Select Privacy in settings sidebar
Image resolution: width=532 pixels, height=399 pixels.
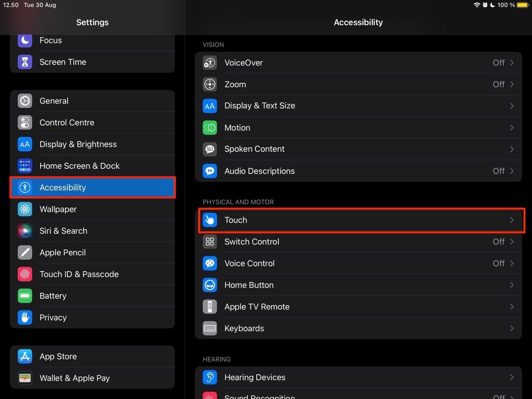(x=92, y=317)
